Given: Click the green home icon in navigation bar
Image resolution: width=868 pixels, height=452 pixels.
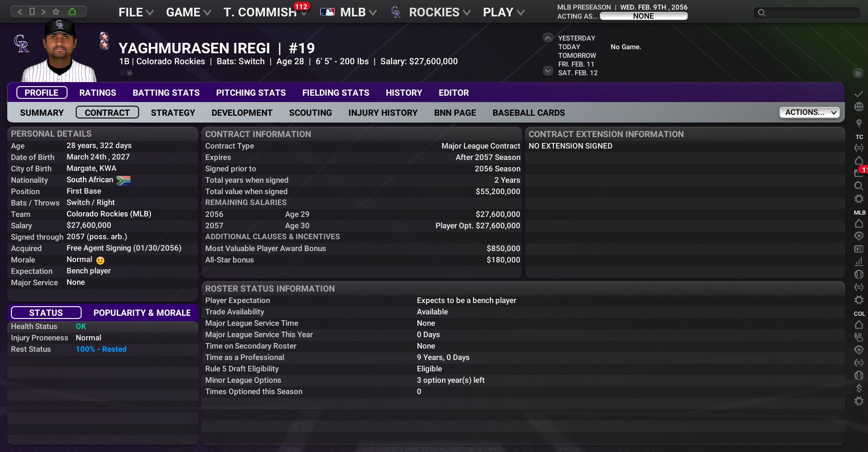Looking at the screenshot, I should 72,11.
